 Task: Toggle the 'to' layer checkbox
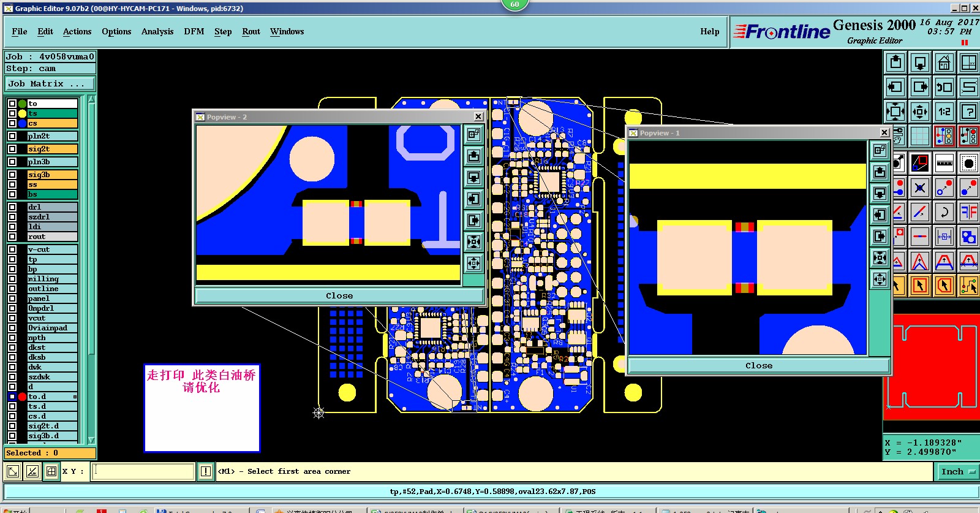pyautogui.click(x=12, y=104)
